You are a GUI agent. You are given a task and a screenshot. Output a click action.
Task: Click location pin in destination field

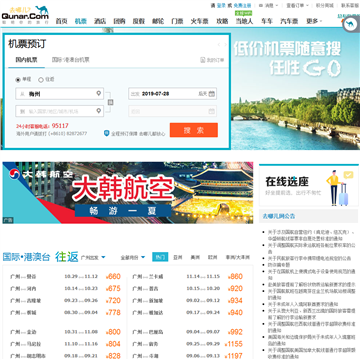click(99, 110)
